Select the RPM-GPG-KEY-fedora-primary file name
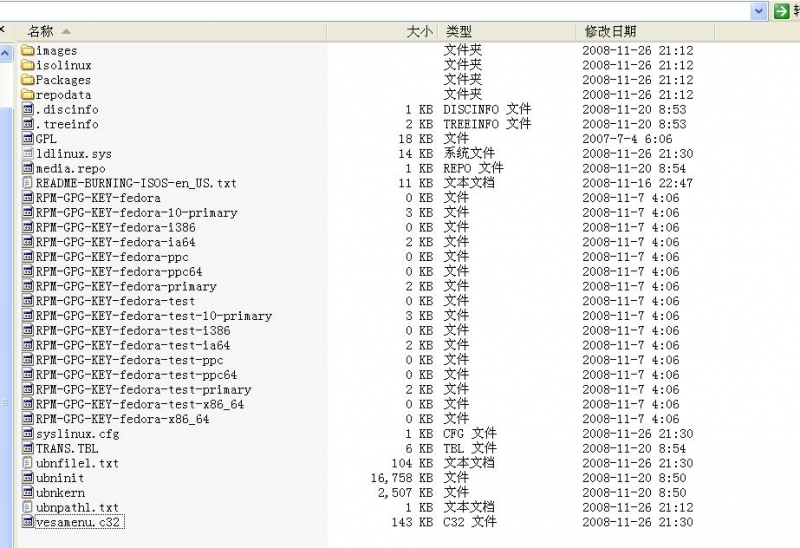Image resolution: width=800 pixels, height=548 pixels. click(x=126, y=287)
